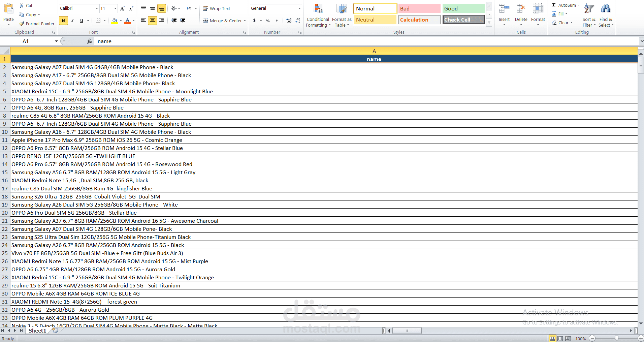Decrease indent in Alignment group
This screenshot has width=644, height=342.
[x=174, y=21]
